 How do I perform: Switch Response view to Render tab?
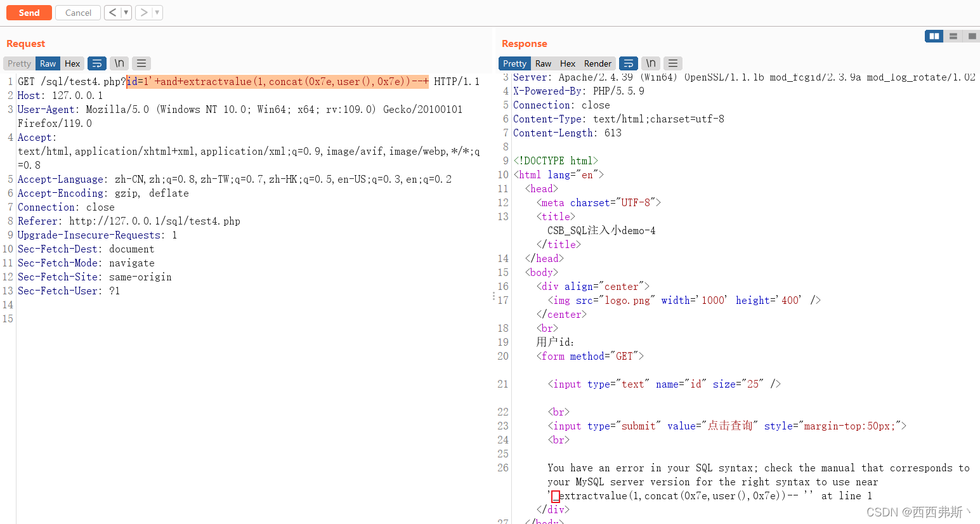pos(598,63)
